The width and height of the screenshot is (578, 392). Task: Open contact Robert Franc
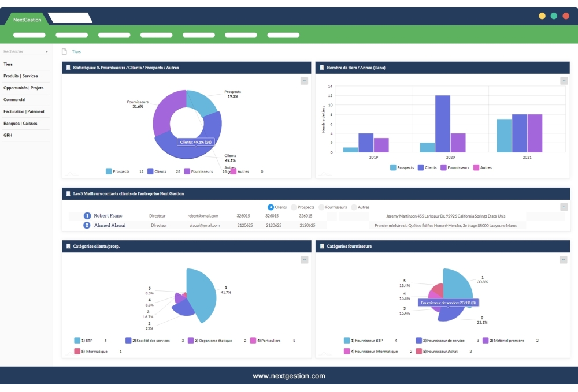point(108,216)
